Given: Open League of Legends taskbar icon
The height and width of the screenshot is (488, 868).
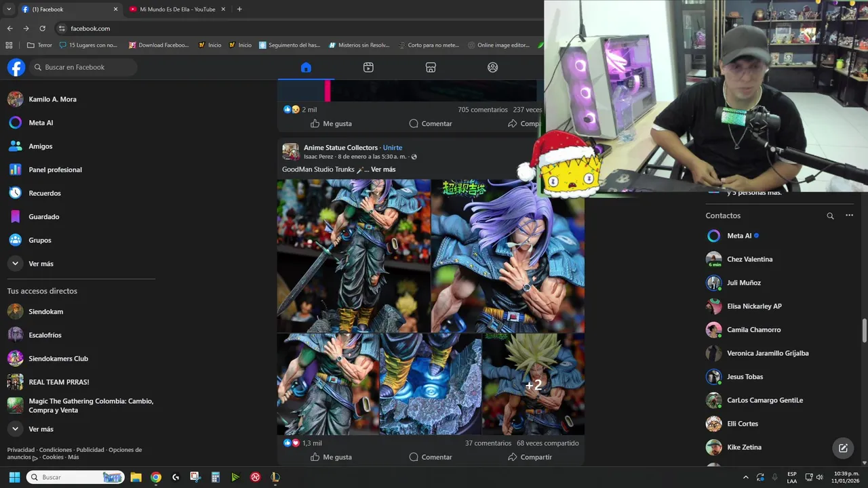Looking at the screenshot, I should click(275, 477).
